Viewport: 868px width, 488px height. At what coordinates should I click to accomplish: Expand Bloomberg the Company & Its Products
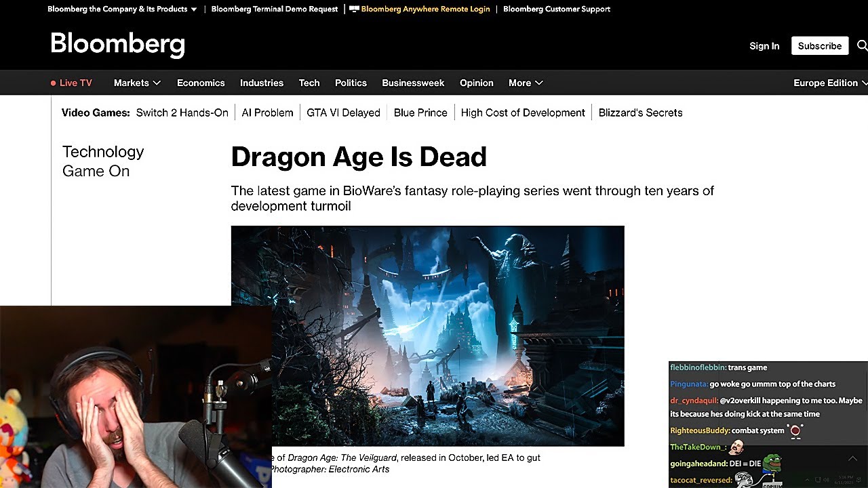122,9
